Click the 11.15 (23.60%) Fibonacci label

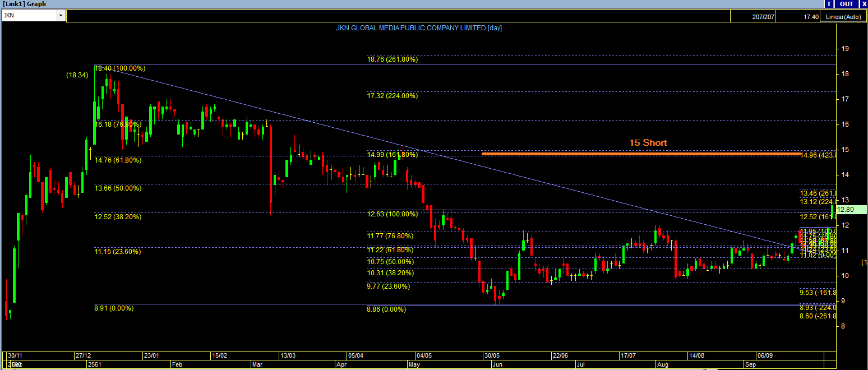click(x=118, y=252)
